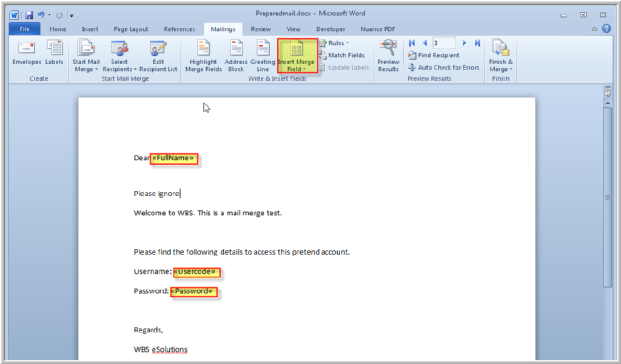
Task: Click the Greeting Line icon
Action: (x=263, y=48)
